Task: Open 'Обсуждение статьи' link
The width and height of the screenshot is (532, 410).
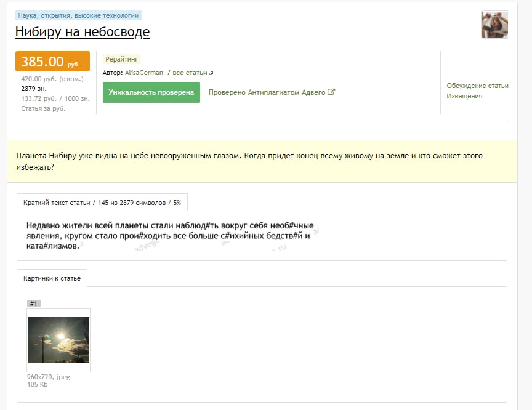Action: click(477, 86)
